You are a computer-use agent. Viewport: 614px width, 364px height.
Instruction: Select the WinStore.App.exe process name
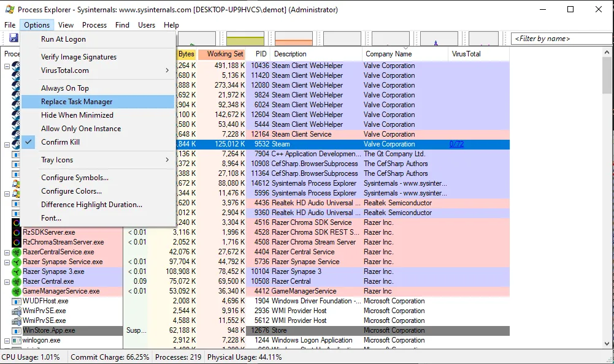[48, 330]
